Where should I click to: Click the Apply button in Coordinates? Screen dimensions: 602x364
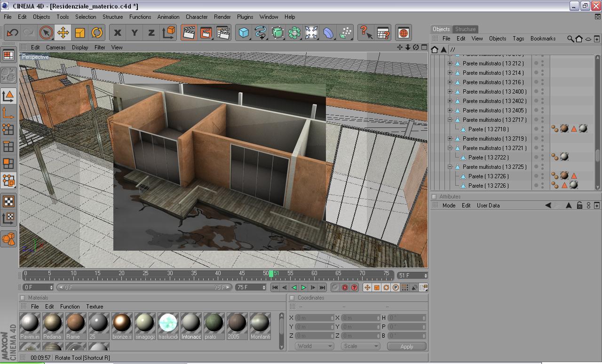[406, 346]
